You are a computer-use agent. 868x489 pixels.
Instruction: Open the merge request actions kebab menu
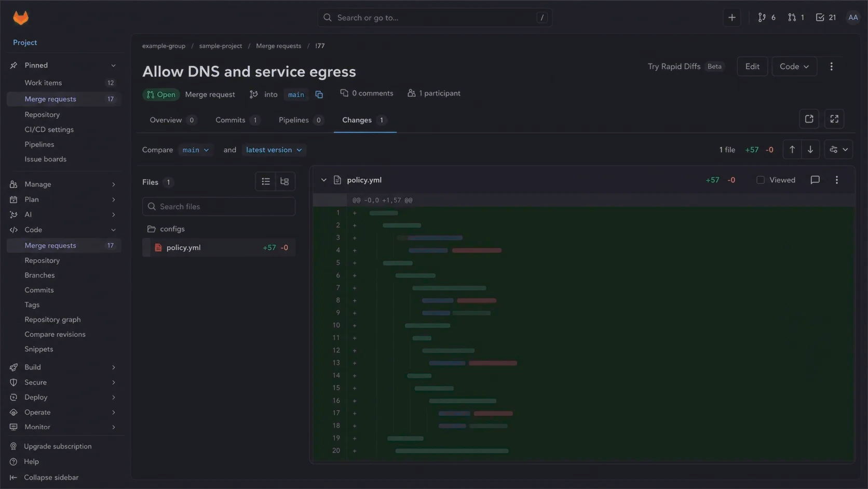831,67
